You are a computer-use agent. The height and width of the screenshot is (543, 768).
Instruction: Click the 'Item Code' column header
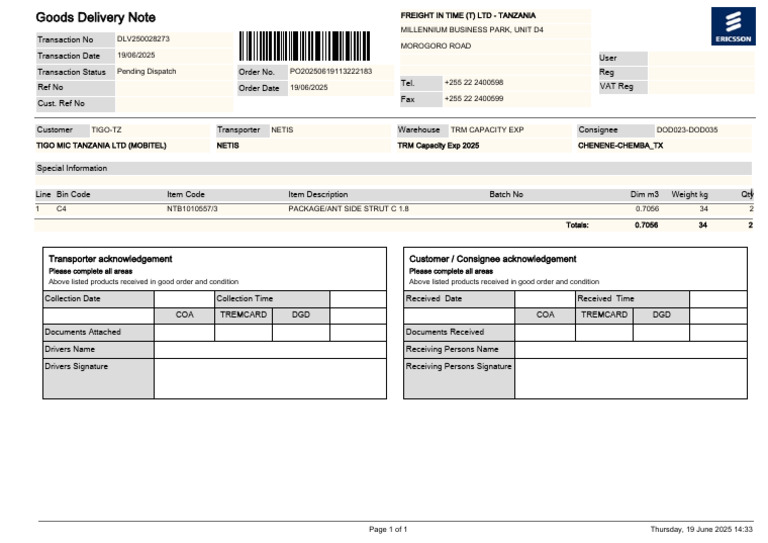[x=186, y=194]
